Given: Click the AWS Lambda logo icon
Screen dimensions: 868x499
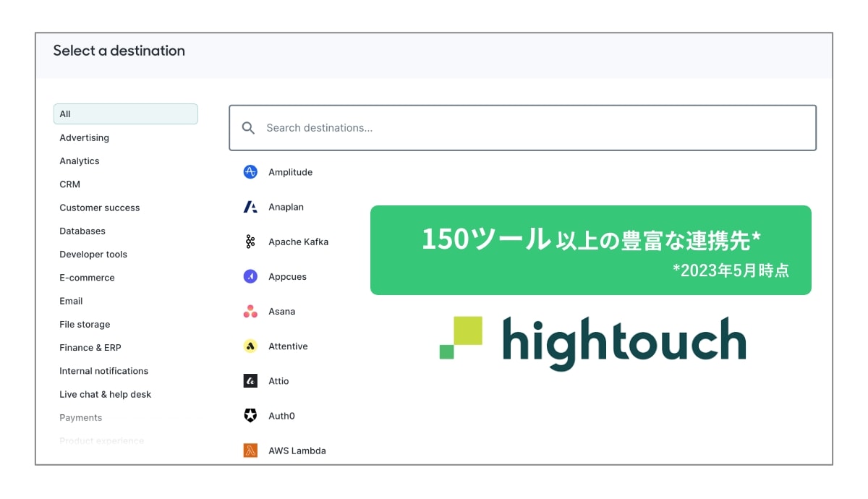Looking at the screenshot, I should click(250, 451).
